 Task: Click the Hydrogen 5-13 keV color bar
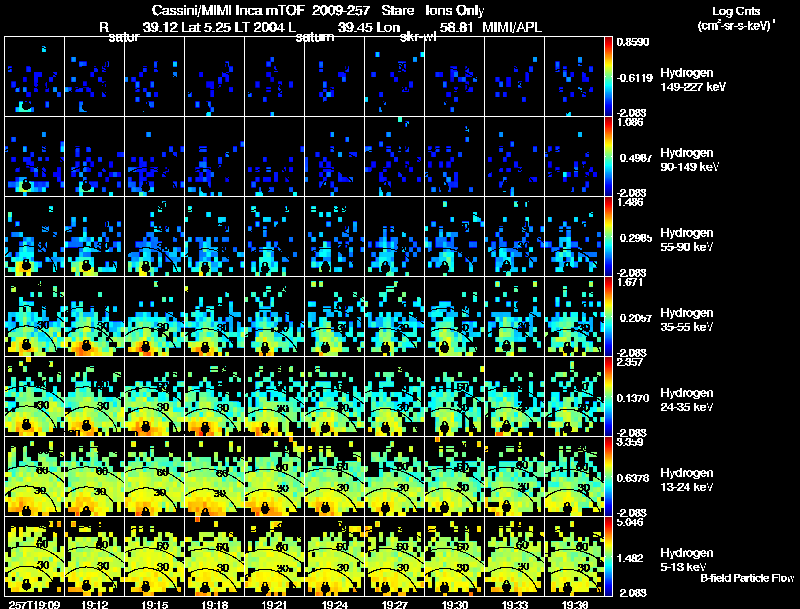click(x=608, y=557)
